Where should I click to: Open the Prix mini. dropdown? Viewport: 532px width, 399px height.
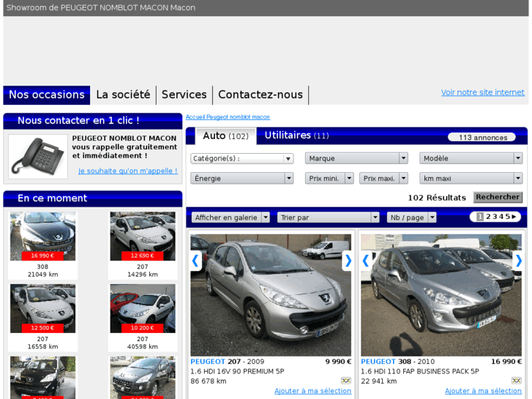329,179
